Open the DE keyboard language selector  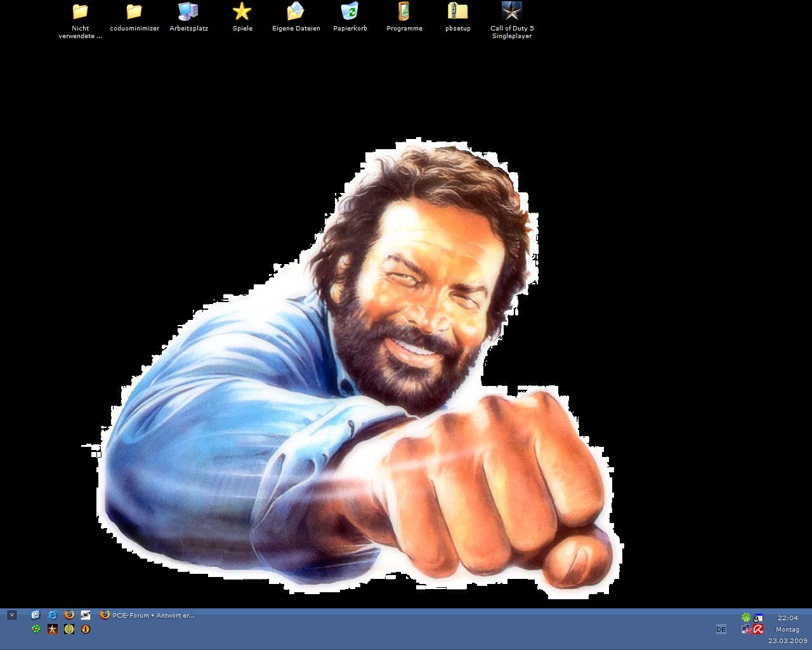coord(721,629)
